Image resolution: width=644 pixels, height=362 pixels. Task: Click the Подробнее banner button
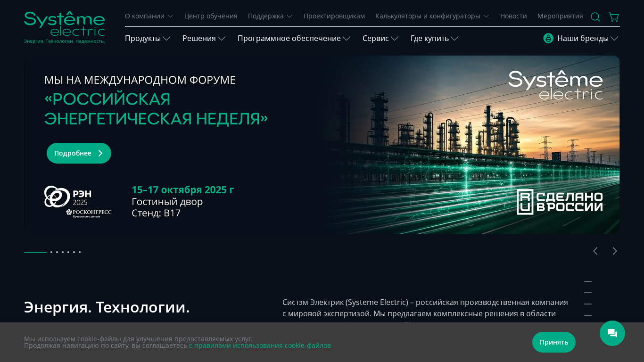point(79,153)
